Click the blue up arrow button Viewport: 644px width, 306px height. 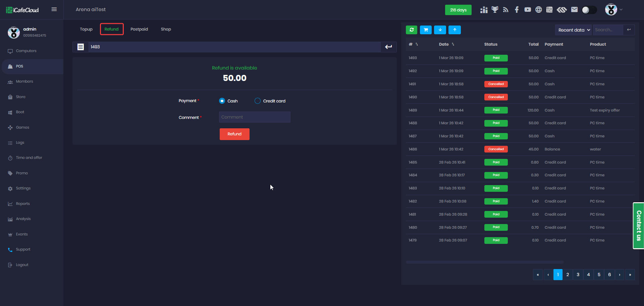point(455,30)
